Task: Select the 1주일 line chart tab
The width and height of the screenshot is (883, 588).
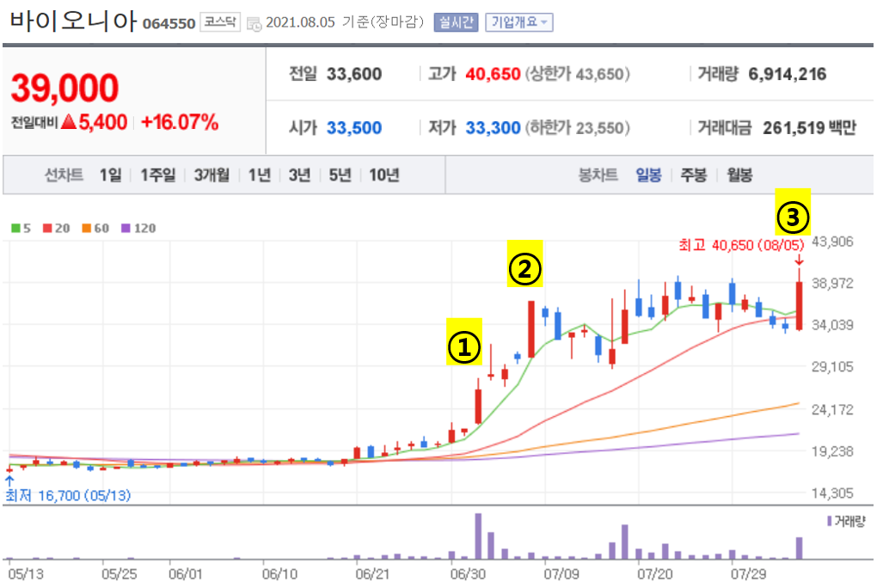Action: click(x=157, y=175)
